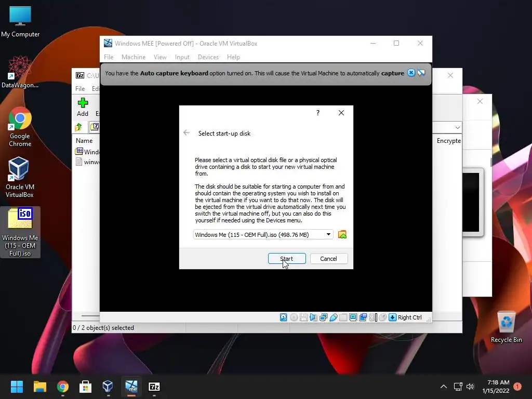This screenshot has height=399, width=532.
Task: Click the 7-Zip up-folder arrow icon
Action: [x=78, y=127]
